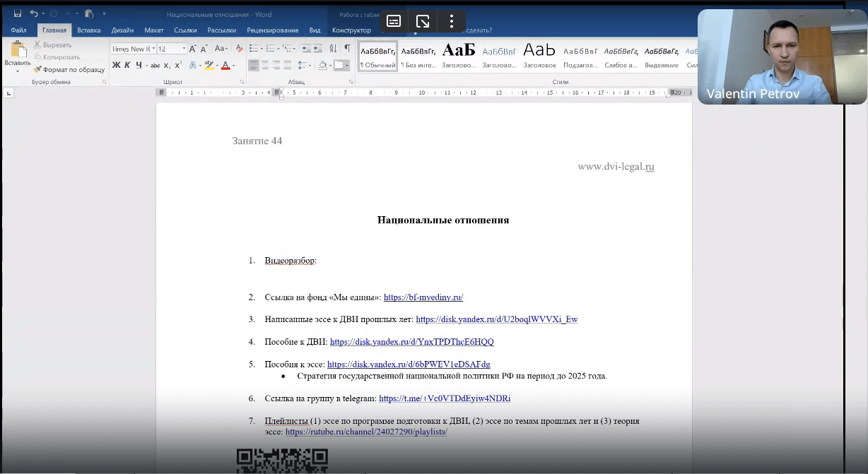This screenshot has width=868, height=474.
Task: Toggle paragraph marks with the ¶ icon
Action: tap(346, 49)
